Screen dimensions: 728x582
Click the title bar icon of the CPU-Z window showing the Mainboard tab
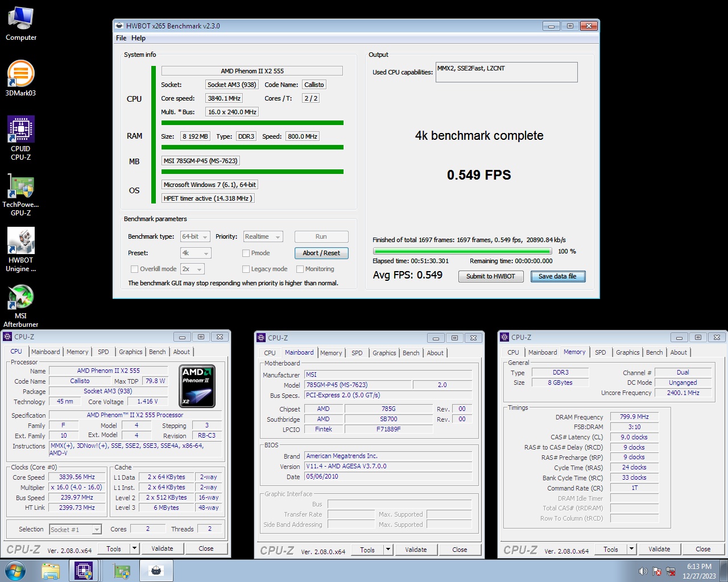point(262,338)
